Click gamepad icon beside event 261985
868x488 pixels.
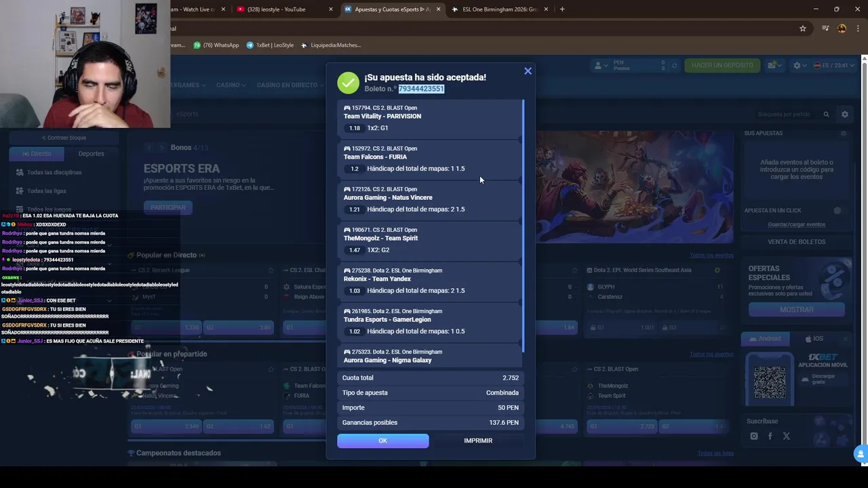pyautogui.click(x=347, y=311)
